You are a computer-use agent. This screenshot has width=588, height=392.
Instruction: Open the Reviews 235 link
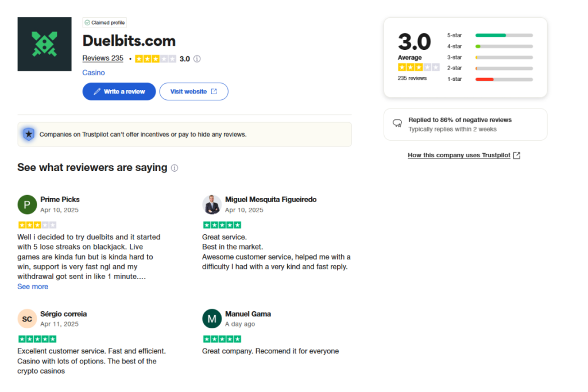click(x=103, y=59)
